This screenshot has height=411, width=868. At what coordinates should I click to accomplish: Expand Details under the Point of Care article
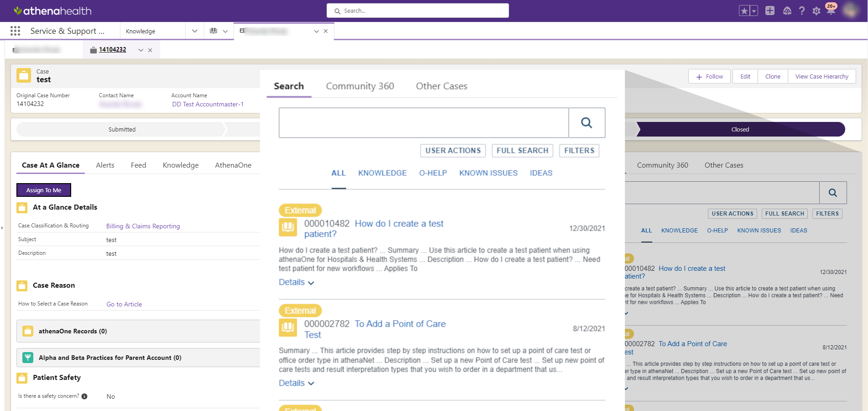coord(296,383)
